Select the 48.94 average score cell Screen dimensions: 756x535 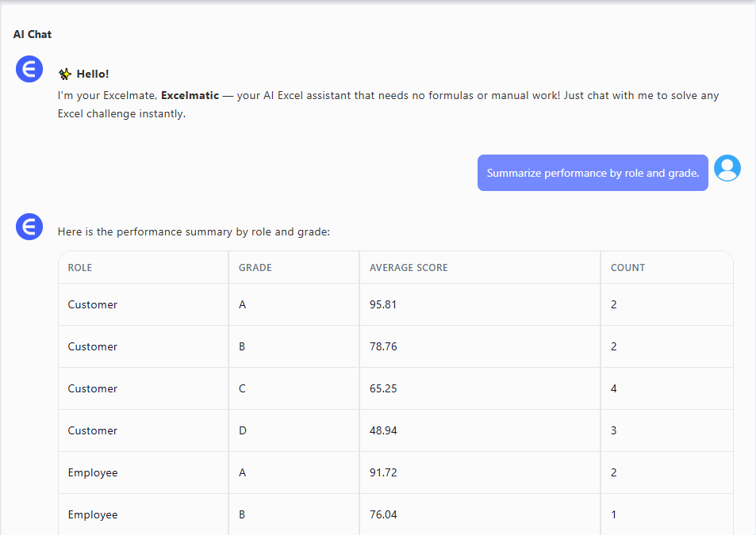coord(383,430)
